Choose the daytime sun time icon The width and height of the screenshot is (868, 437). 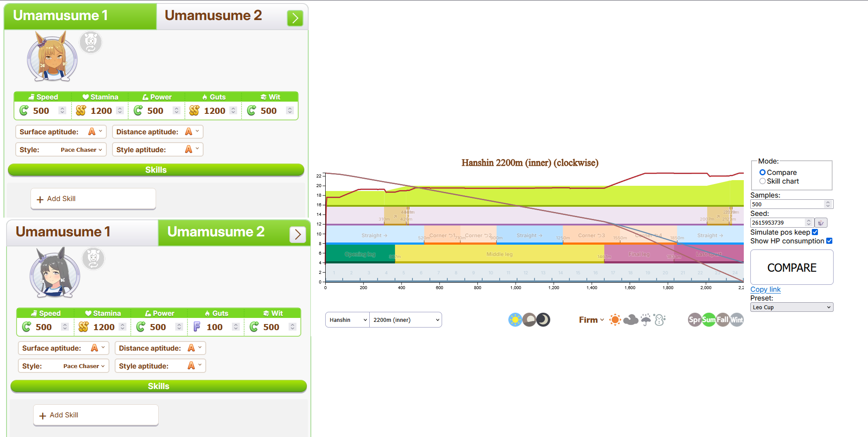(515, 320)
